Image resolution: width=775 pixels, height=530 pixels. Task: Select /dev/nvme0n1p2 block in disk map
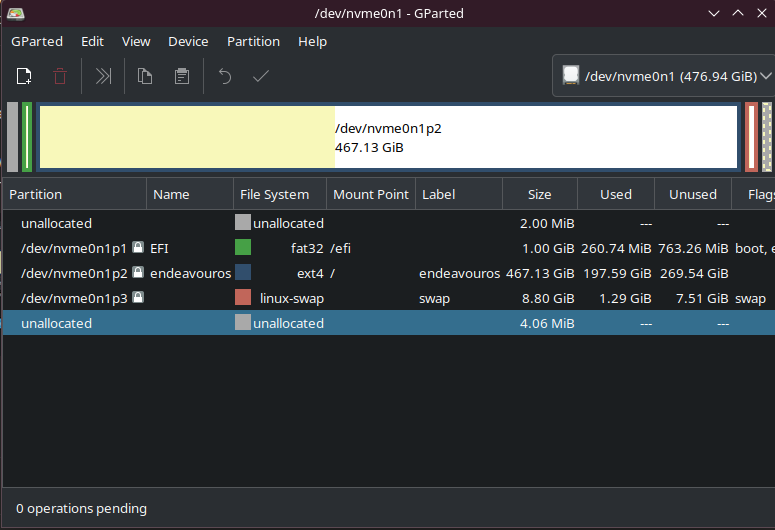click(x=388, y=137)
